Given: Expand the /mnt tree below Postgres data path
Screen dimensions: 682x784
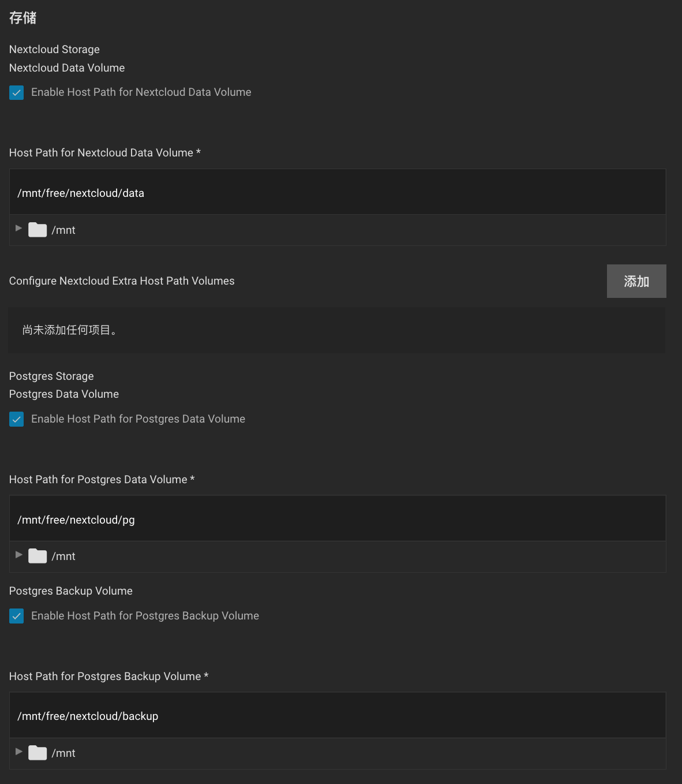Looking at the screenshot, I should pos(19,555).
